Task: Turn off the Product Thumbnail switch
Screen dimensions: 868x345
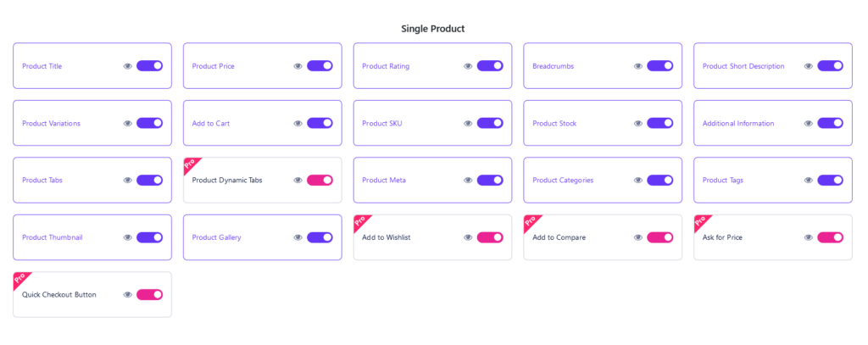Action: (149, 237)
